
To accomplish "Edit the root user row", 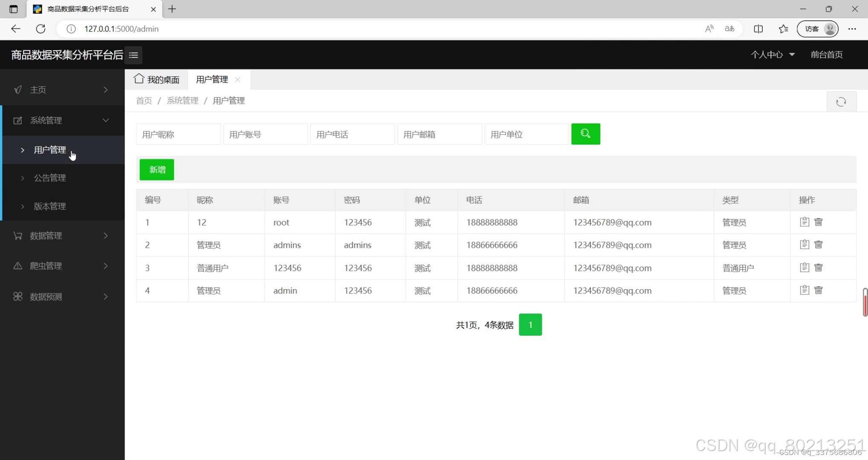I will click(x=804, y=222).
